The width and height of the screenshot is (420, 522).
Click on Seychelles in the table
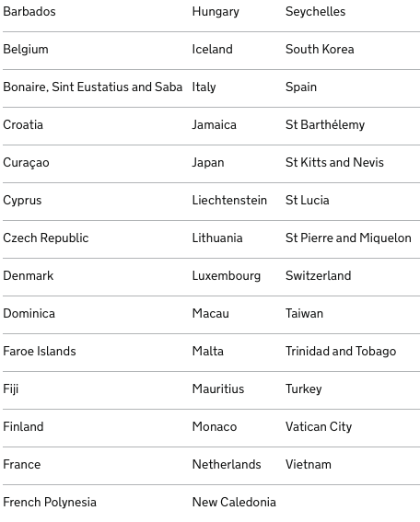coord(315,12)
